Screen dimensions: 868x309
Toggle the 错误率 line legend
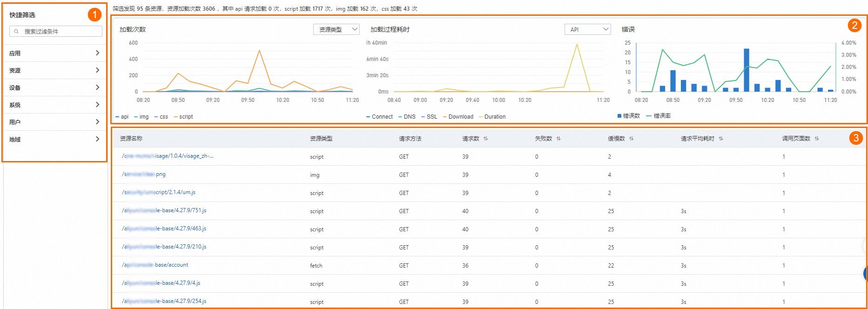(659, 116)
